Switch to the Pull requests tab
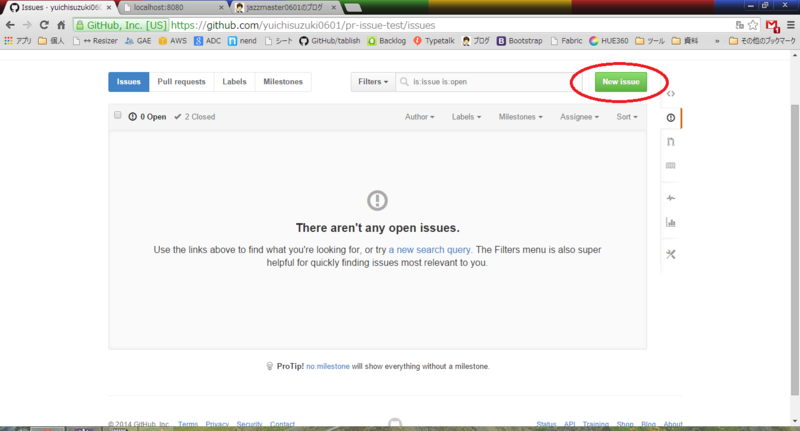The image size is (800, 431). [181, 82]
